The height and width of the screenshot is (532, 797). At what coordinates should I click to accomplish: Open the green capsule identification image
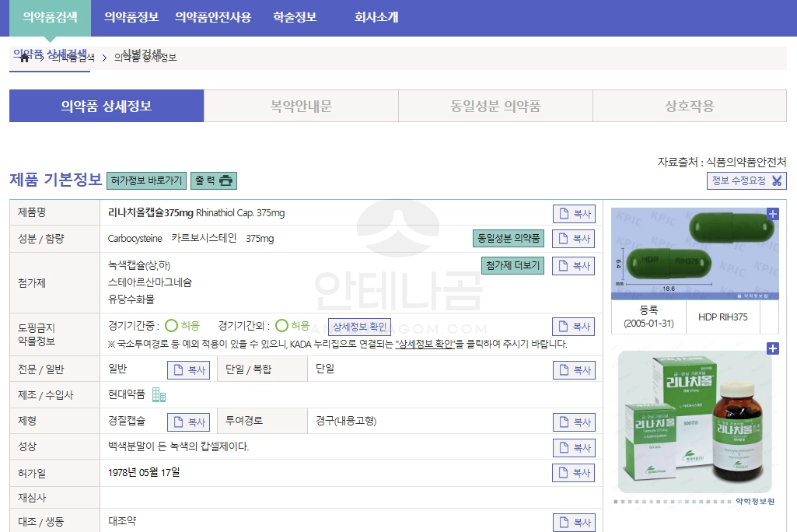pyautogui.click(x=695, y=254)
